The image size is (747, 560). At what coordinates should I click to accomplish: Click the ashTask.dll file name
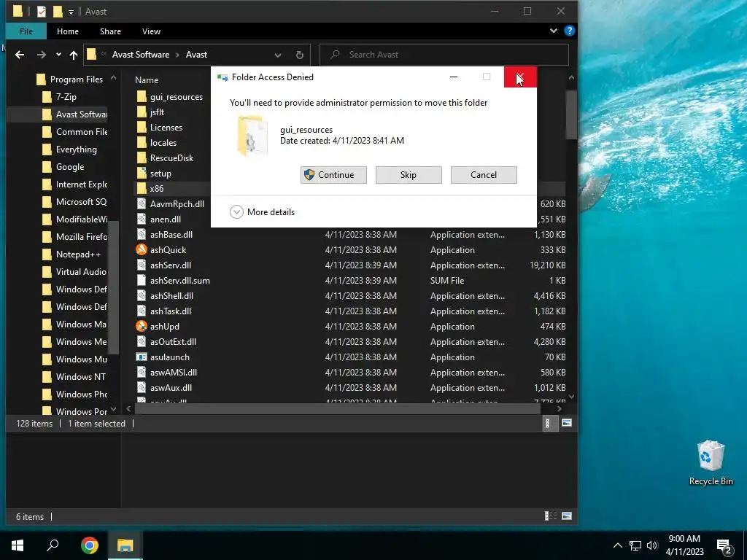171,311
